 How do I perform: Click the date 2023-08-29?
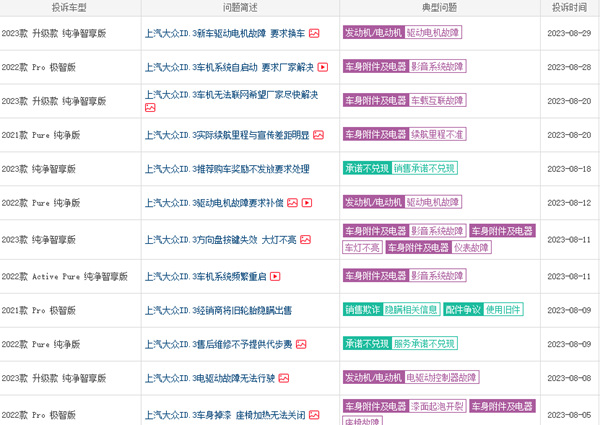(x=569, y=33)
